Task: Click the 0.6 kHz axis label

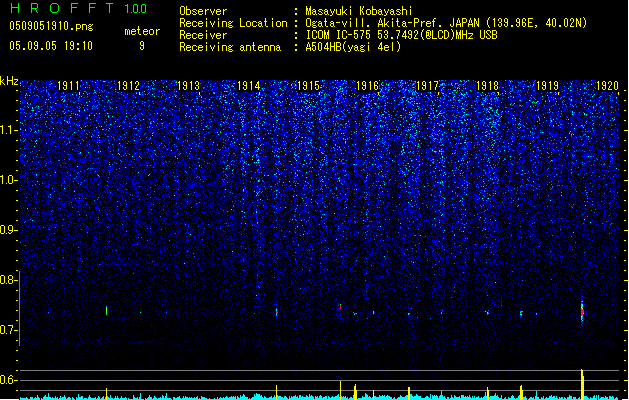Action: [x=8, y=380]
